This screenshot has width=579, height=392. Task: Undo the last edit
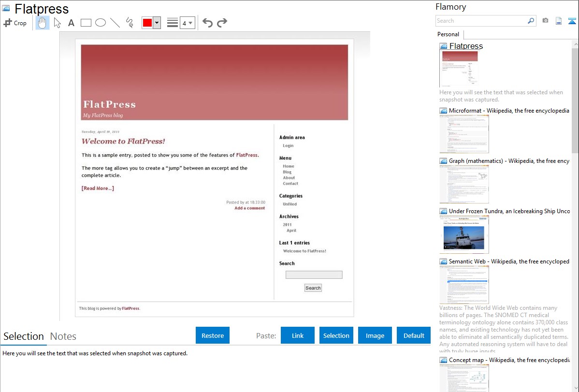[x=207, y=23]
